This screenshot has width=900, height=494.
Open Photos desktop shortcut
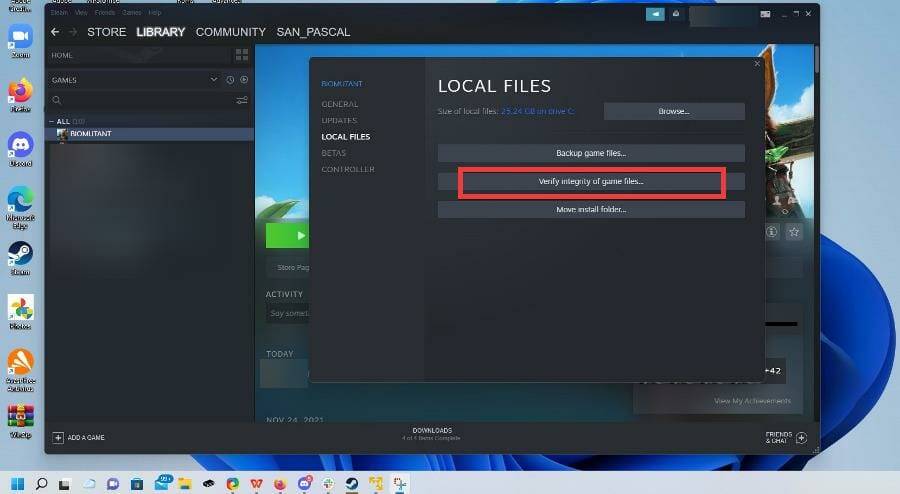pyautogui.click(x=20, y=312)
